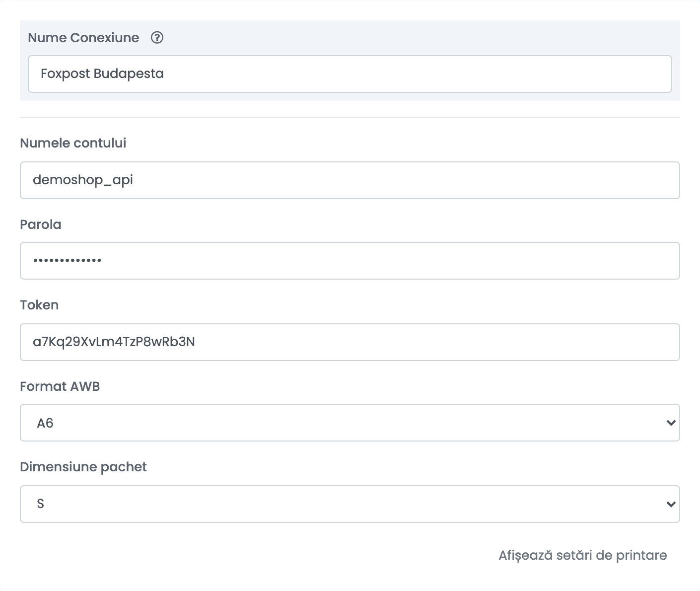This screenshot has height=591, width=700.
Task: Click into the Token input field
Action: coord(350,342)
